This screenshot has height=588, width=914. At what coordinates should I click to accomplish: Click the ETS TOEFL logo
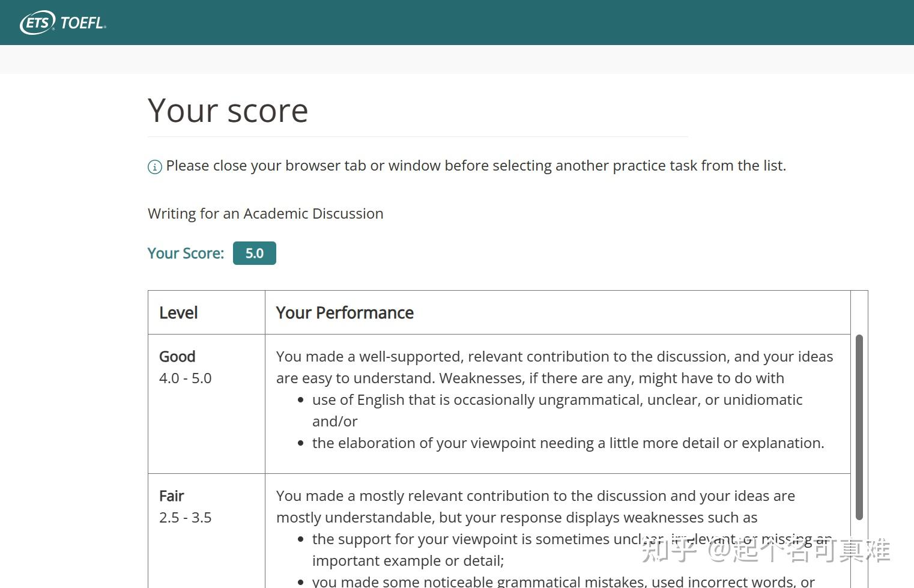[x=63, y=23]
